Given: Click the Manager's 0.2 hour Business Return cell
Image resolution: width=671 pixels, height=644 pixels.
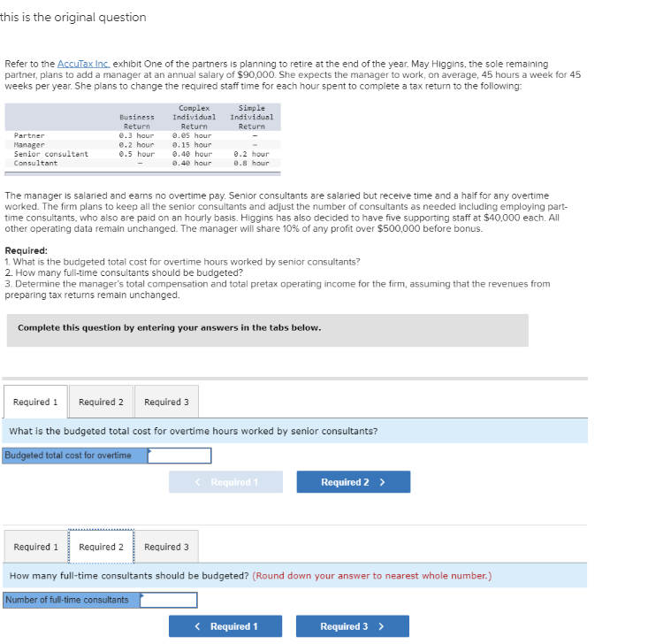Looking at the screenshot, I should pyautogui.click(x=136, y=145).
